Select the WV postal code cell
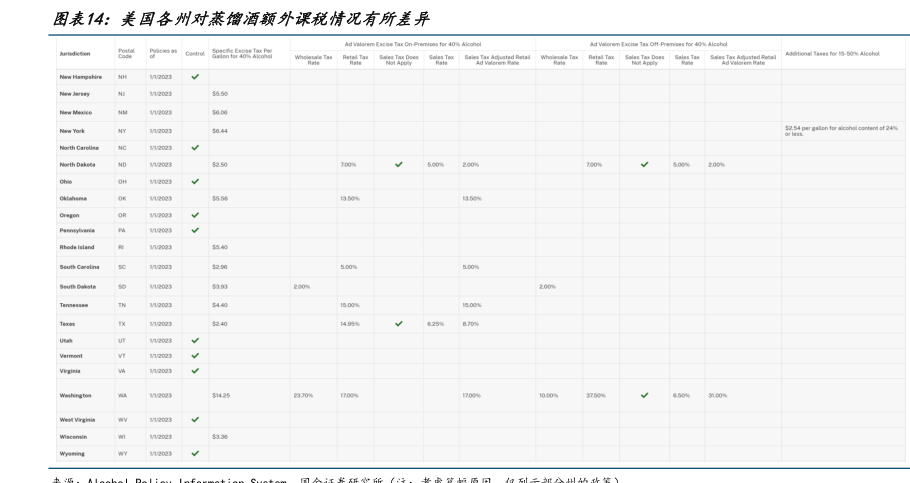Viewport: 910px width, 483px height. click(122, 420)
